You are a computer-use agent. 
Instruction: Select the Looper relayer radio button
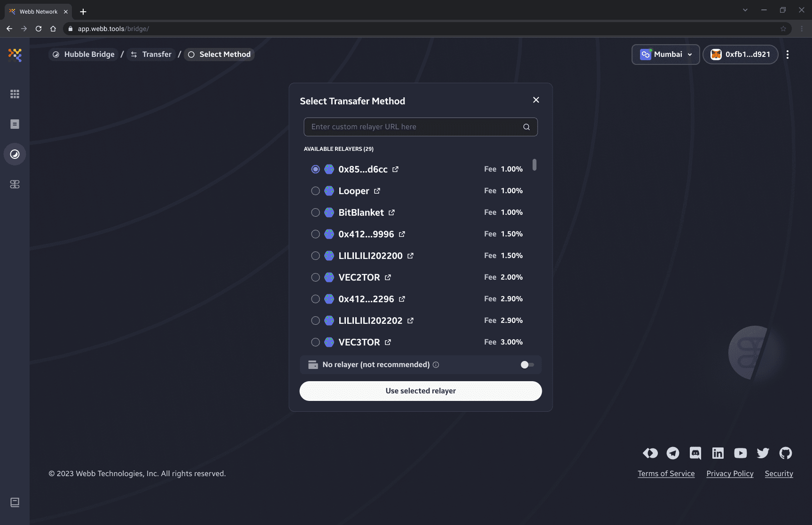[x=316, y=191]
